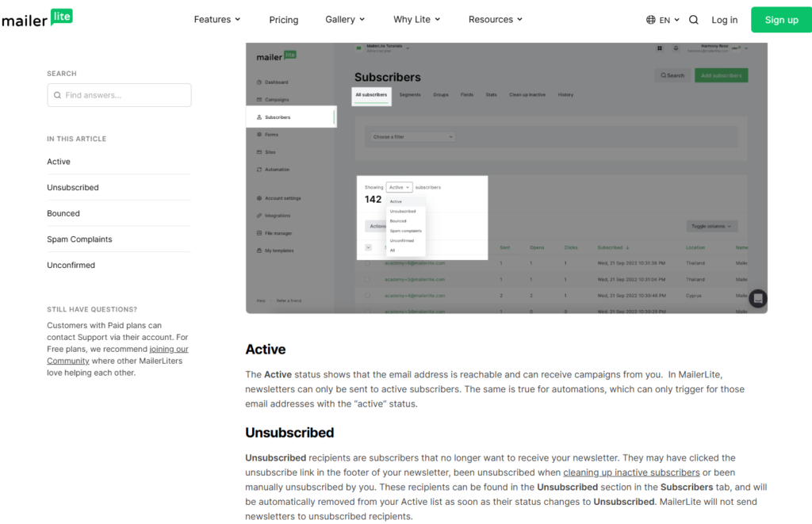Tick the checkbox for academy+6@mailerlite.com row
The width and height of the screenshot is (812, 524).
tap(368, 263)
